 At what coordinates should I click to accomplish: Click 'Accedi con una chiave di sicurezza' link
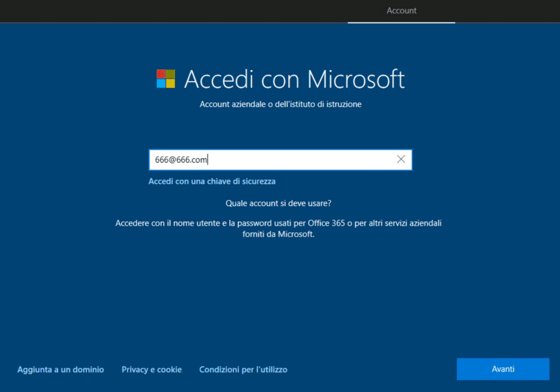tap(212, 181)
